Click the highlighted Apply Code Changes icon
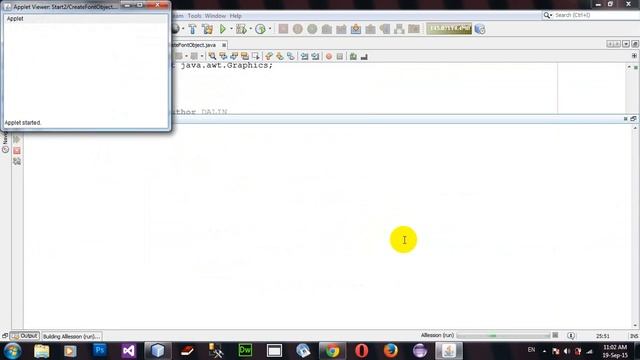640x360 pixels. (x=356, y=29)
